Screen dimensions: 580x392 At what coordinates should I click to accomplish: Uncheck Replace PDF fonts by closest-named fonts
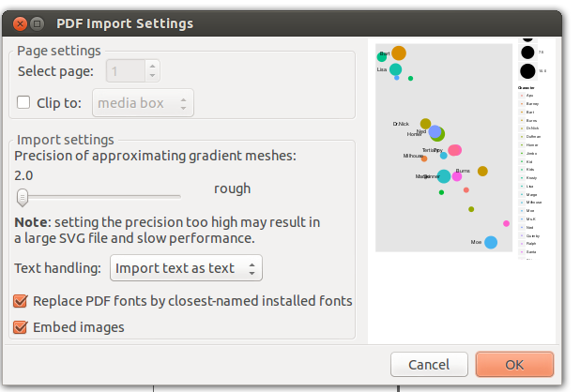21,301
